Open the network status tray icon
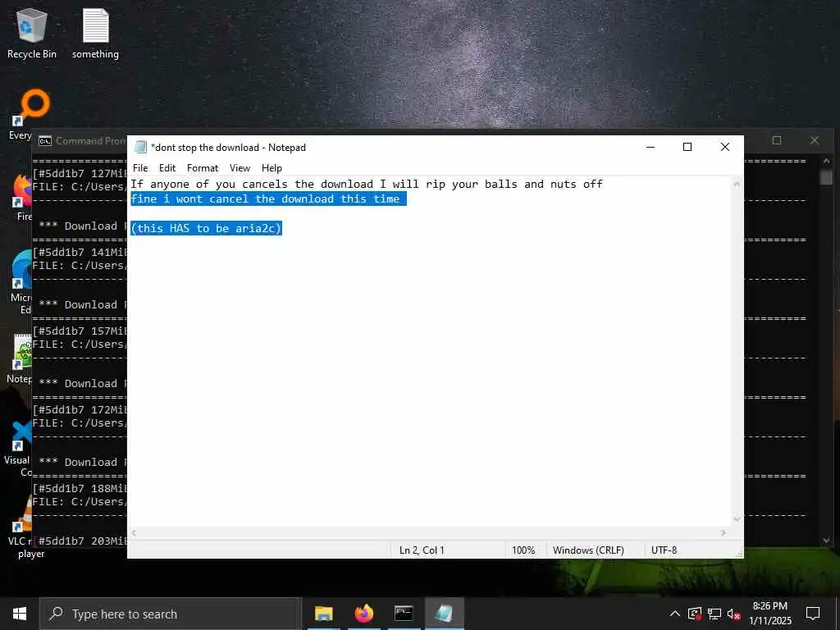Image resolution: width=840 pixels, height=630 pixels. pyautogui.click(x=714, y=614)
